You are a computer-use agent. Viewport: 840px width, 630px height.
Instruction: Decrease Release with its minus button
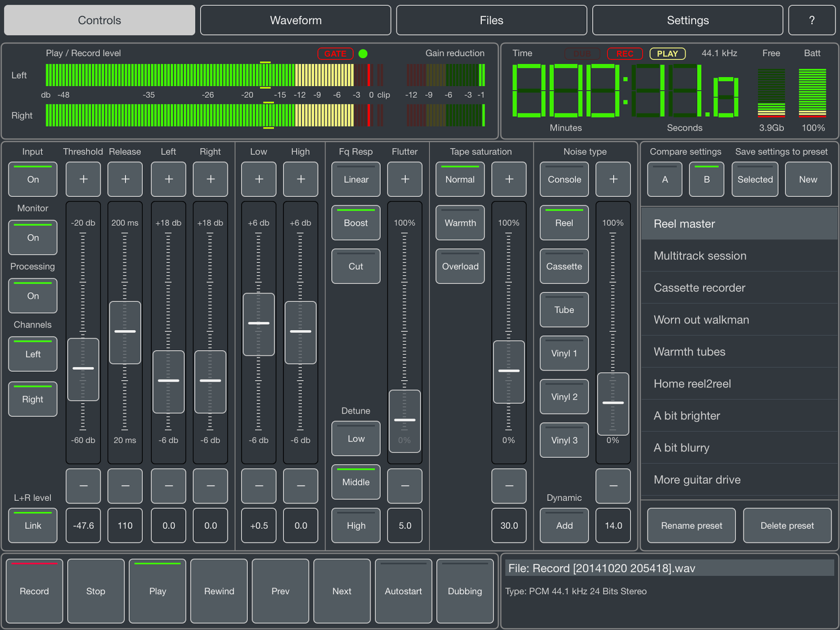(x=125, y=486)
